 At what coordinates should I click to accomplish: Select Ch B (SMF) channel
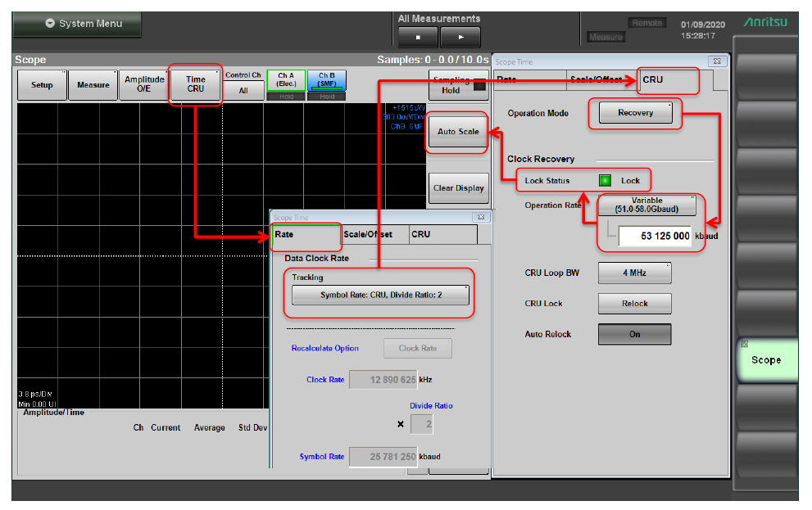(x=327, y=79)
